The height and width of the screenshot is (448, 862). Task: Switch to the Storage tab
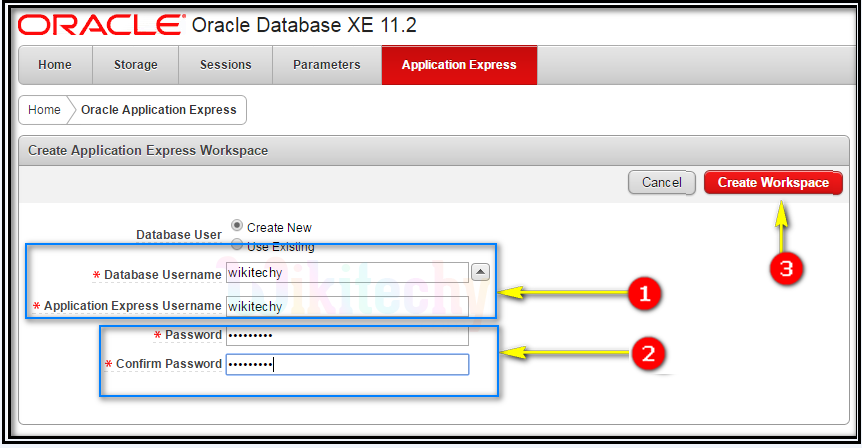click(x=135, y=65)
